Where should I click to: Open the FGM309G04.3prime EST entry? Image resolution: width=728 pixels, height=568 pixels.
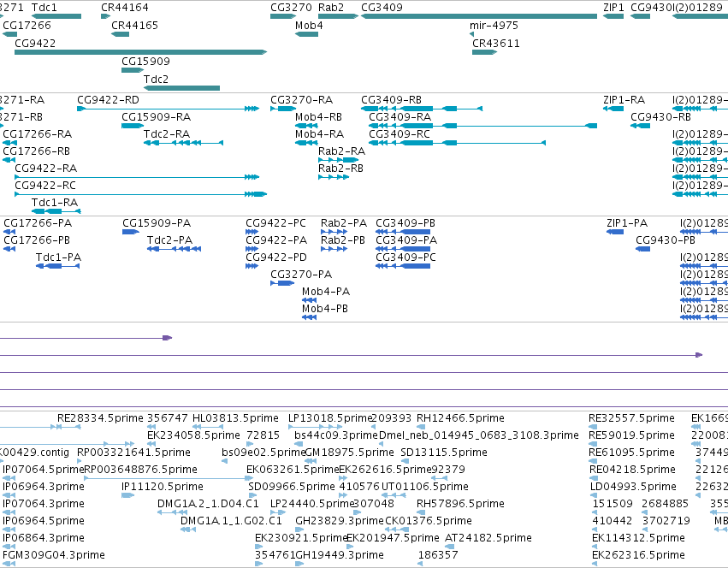pos(54,555)
